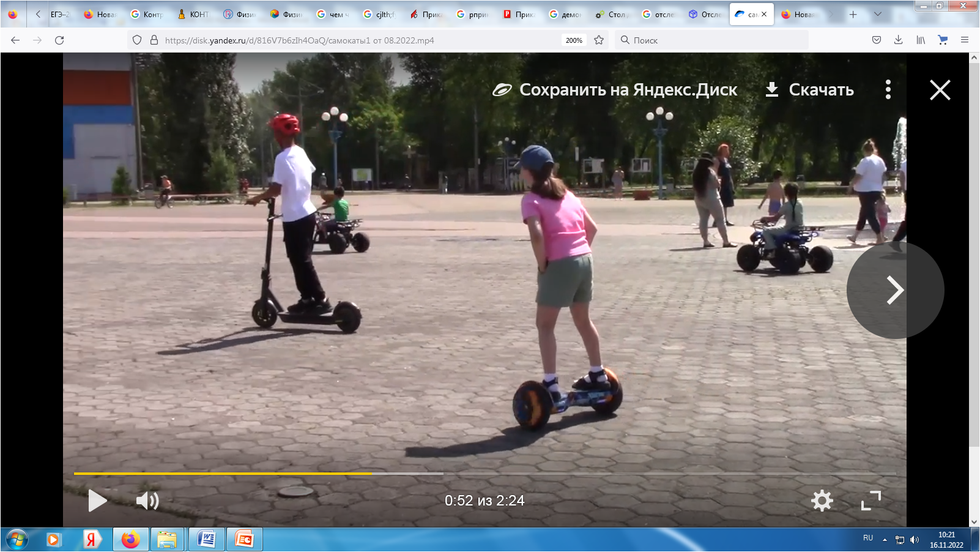Click the video progress bar
Viewport: 980px width, 552px height.
click(x=484, y=473)
